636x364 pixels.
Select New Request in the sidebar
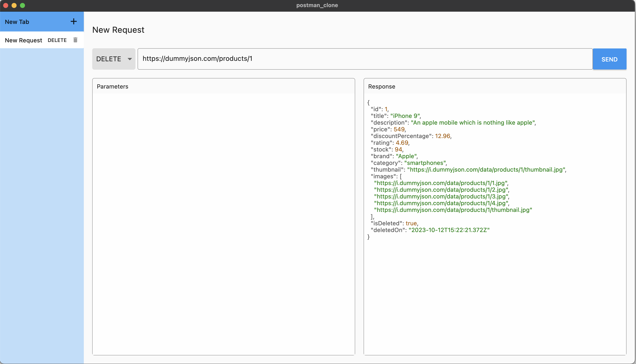pyautogui.click(x=24, y=40)
